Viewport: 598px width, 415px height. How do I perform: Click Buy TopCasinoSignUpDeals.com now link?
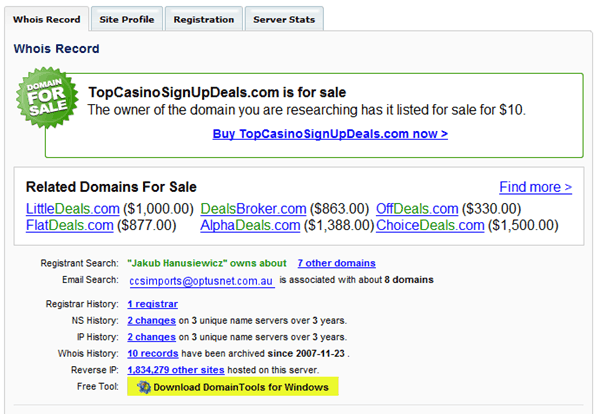(x=330, y=134)
